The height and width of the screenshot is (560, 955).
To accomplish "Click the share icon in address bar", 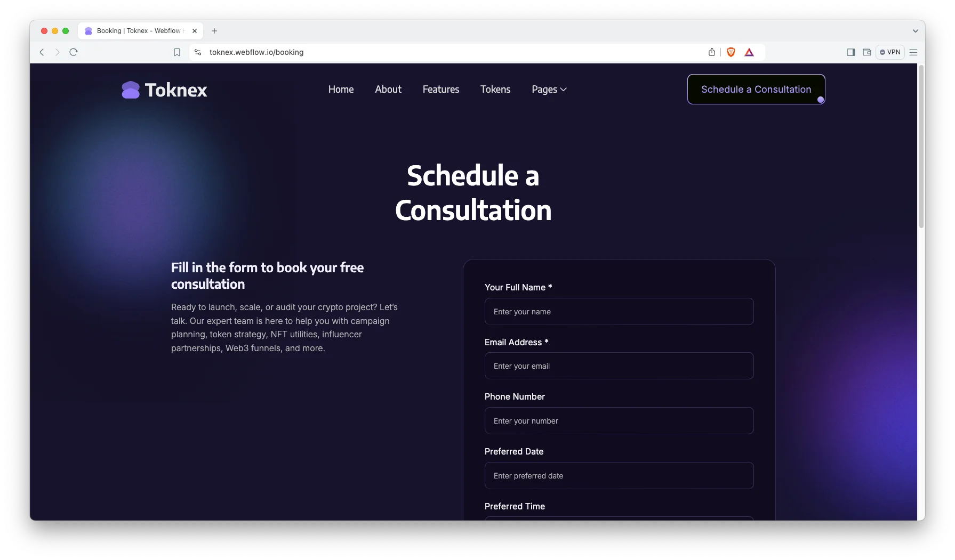I will coord(712,52).
